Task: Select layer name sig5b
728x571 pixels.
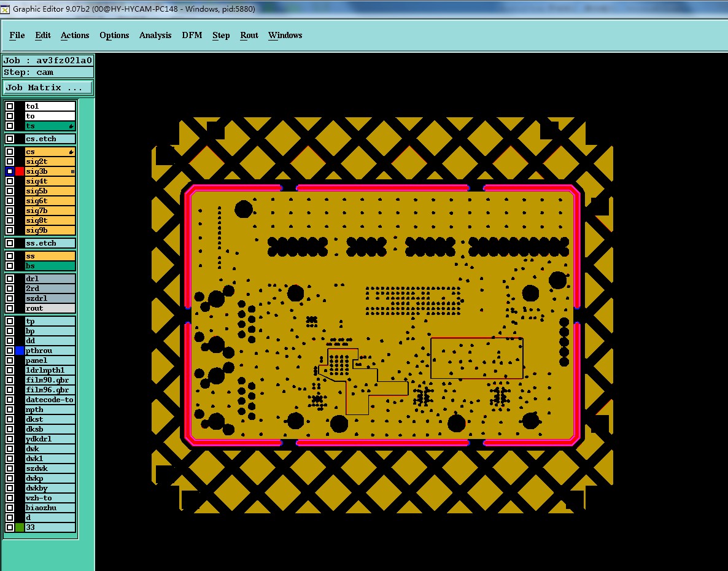Action: point(50,191)
